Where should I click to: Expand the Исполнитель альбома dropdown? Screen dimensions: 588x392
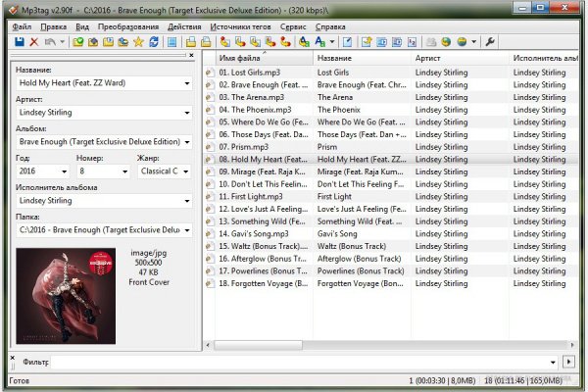click(187, 201)
